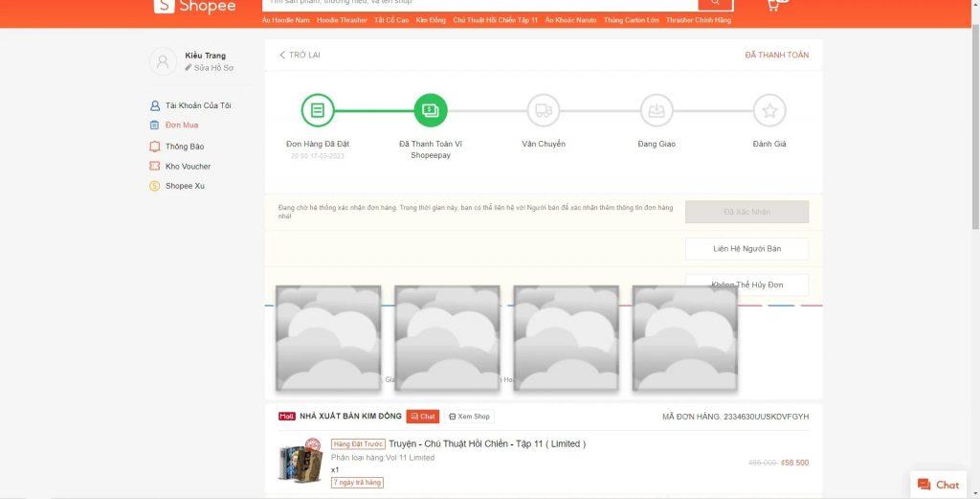Screen dimensions: 980x499
Task: Click the Đang Giao inbox step icon
Action: point(657,111)
